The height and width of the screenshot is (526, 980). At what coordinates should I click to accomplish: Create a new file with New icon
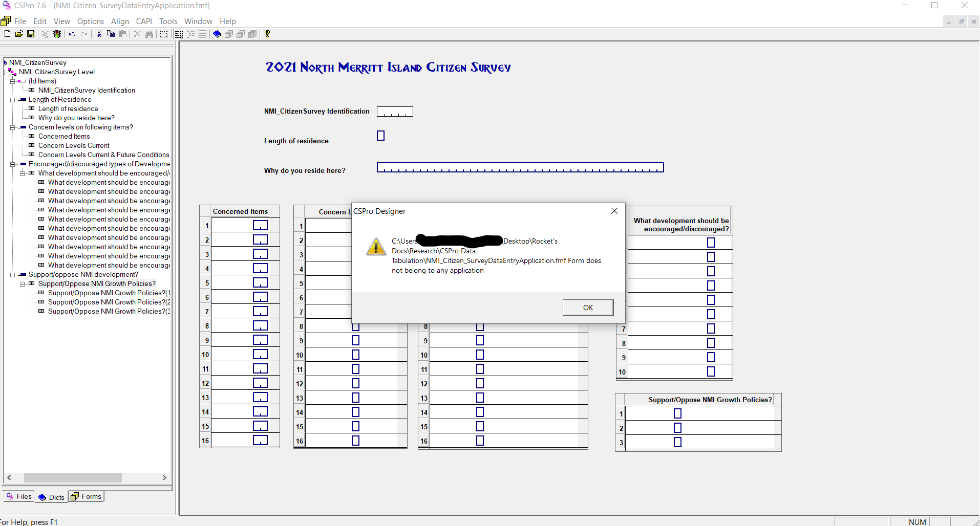(7, 34)
